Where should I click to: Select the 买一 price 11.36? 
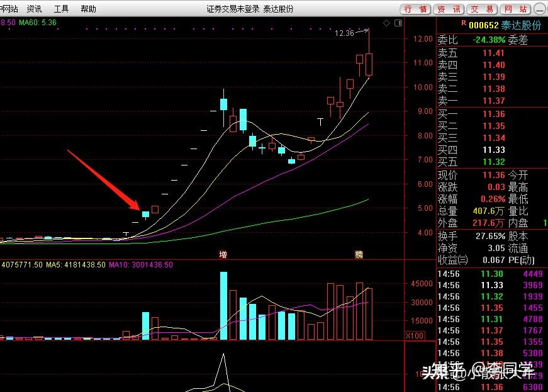click(493, 114)
